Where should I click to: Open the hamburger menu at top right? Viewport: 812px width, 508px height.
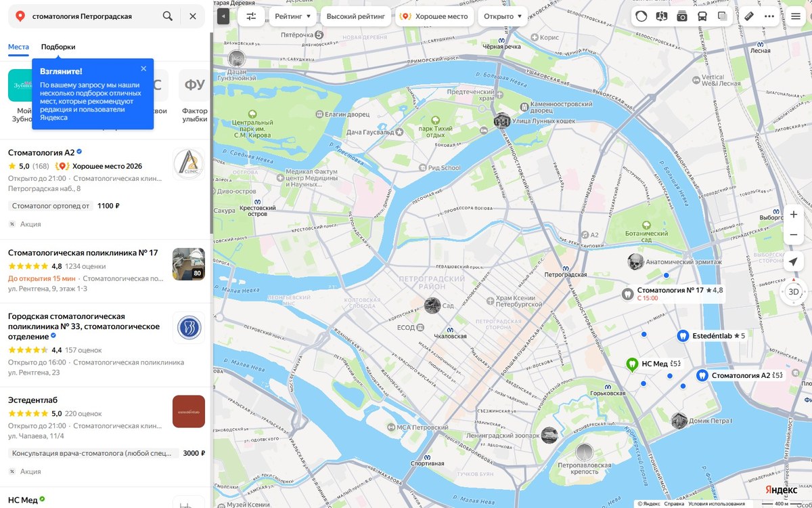tap(796, 16)
